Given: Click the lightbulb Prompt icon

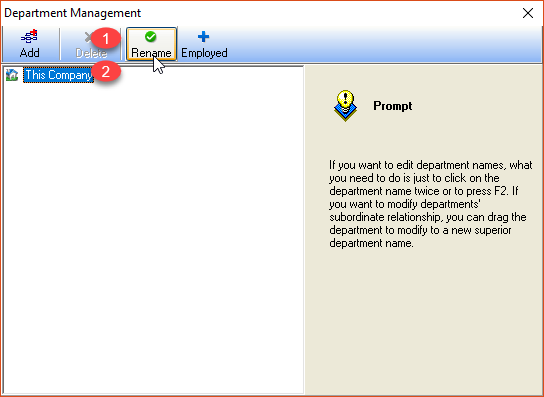Looking at the screenshot, I should coord(345,105).
